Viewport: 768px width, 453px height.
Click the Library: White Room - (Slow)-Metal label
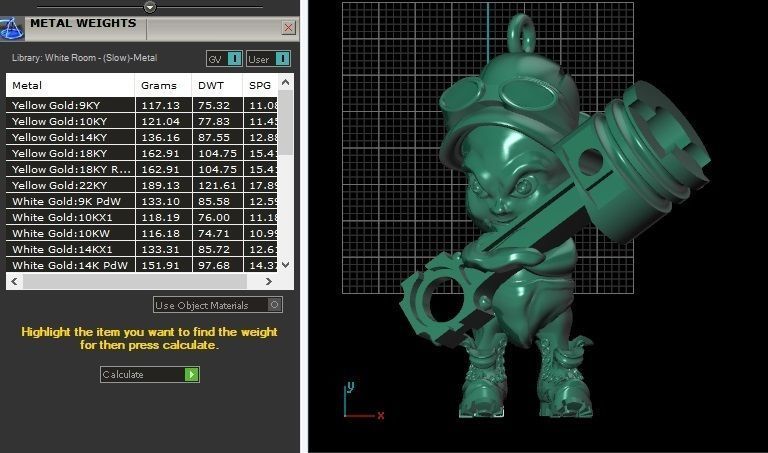[84, 58]
